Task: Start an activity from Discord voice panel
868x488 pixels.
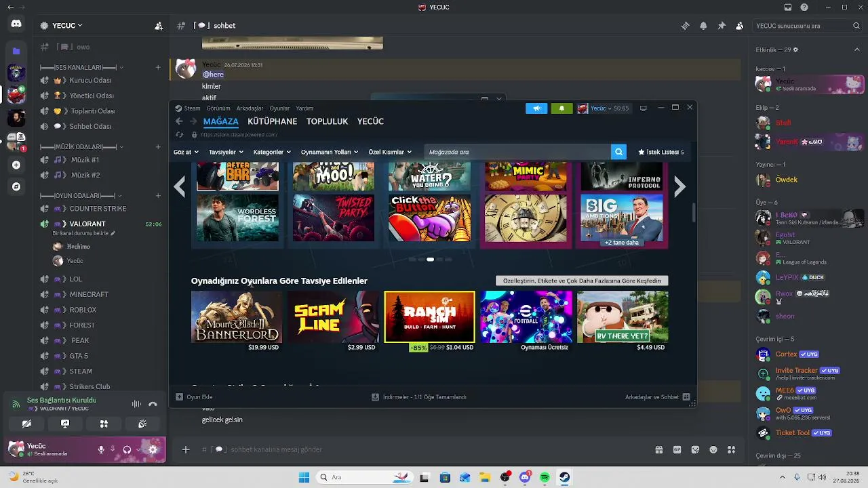Action: pyautogui.click(x=104, y=424)
